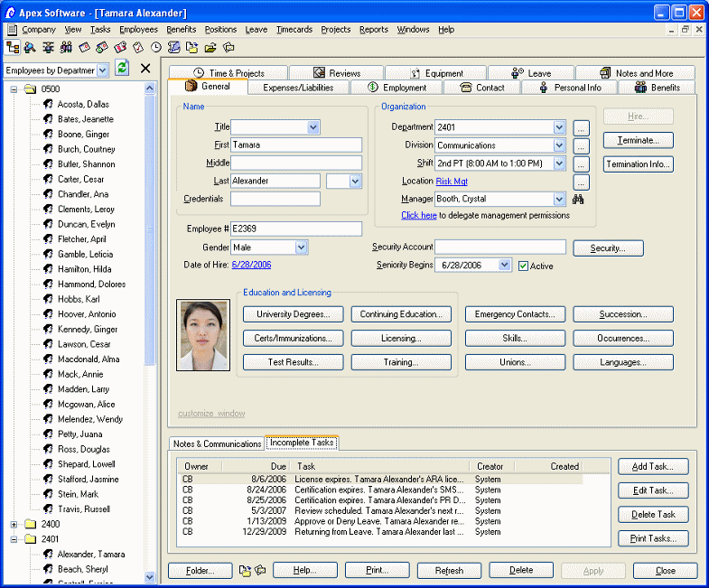Click the clock icon in the toolbar

[156, 47]
